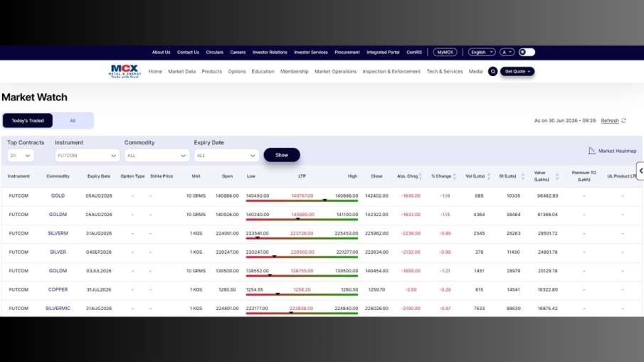644x362 pixels.
Task: Open the Commodity dropdown
Action: click(157, 156)
